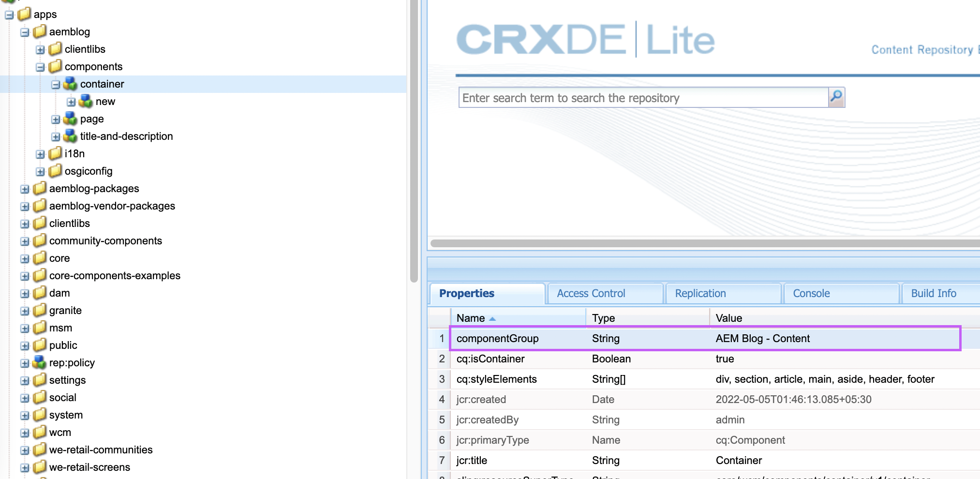
Task: Click the home panel horizontal scrollbar
Action: [705, 243]
